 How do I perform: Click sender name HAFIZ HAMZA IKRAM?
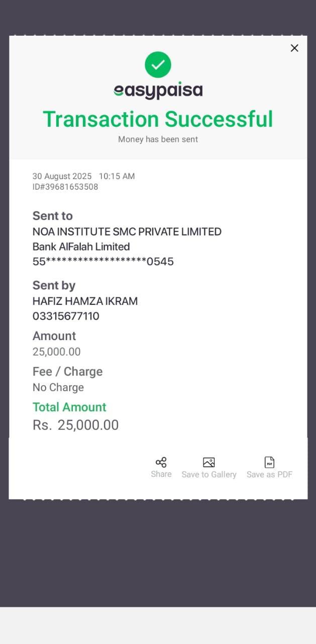[85, 301]
